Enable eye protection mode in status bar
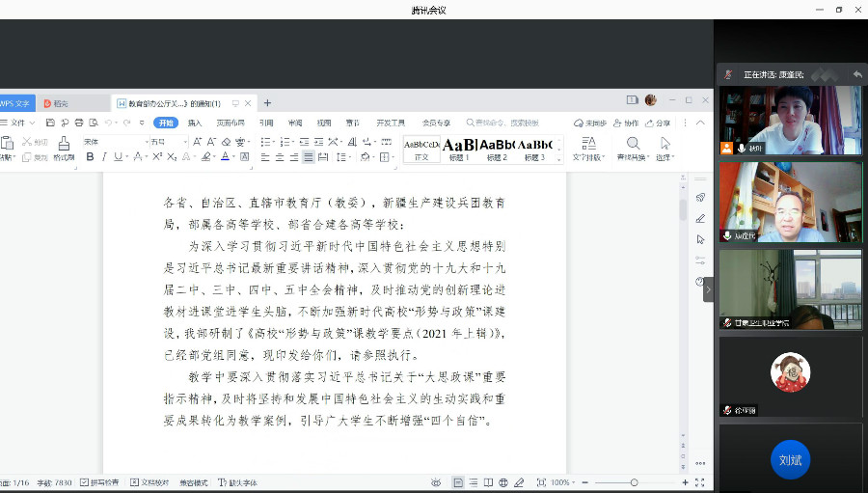The height and width of the screenshot is (493, 868). tap(437, 482)
